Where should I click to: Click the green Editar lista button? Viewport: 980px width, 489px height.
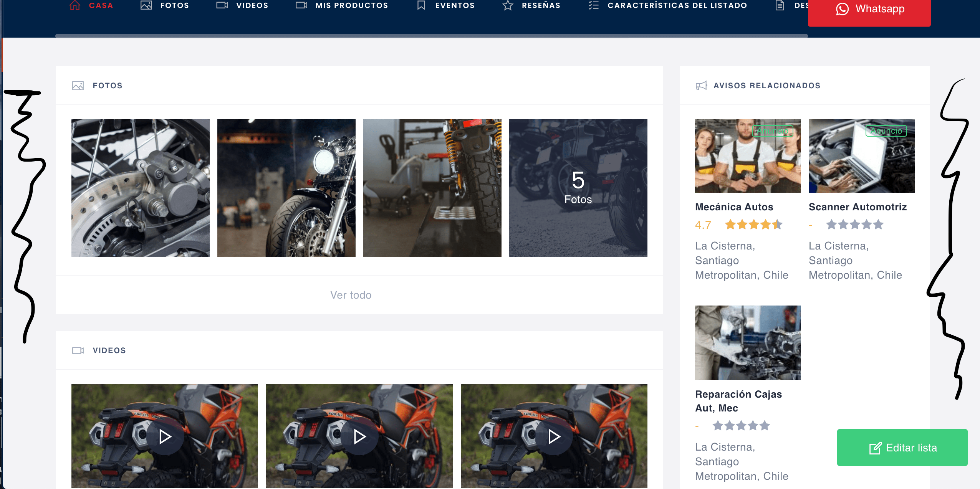pos(902,448)
